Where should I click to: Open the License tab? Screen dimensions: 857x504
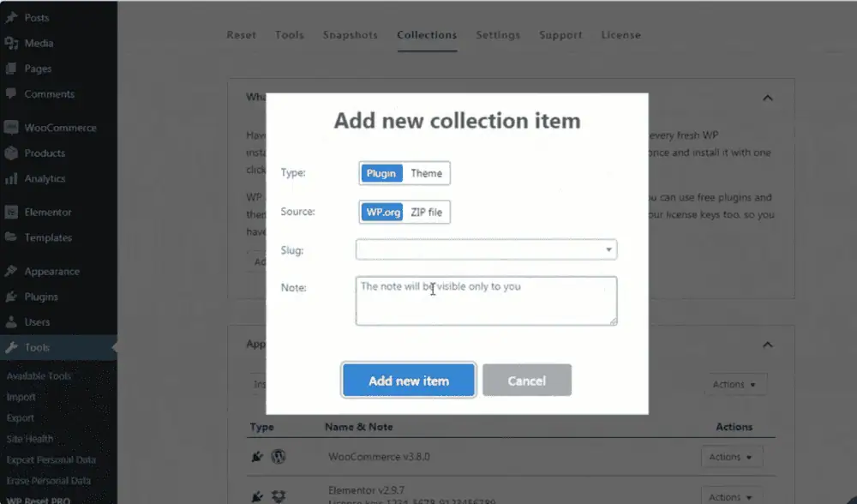click(620, 35)
